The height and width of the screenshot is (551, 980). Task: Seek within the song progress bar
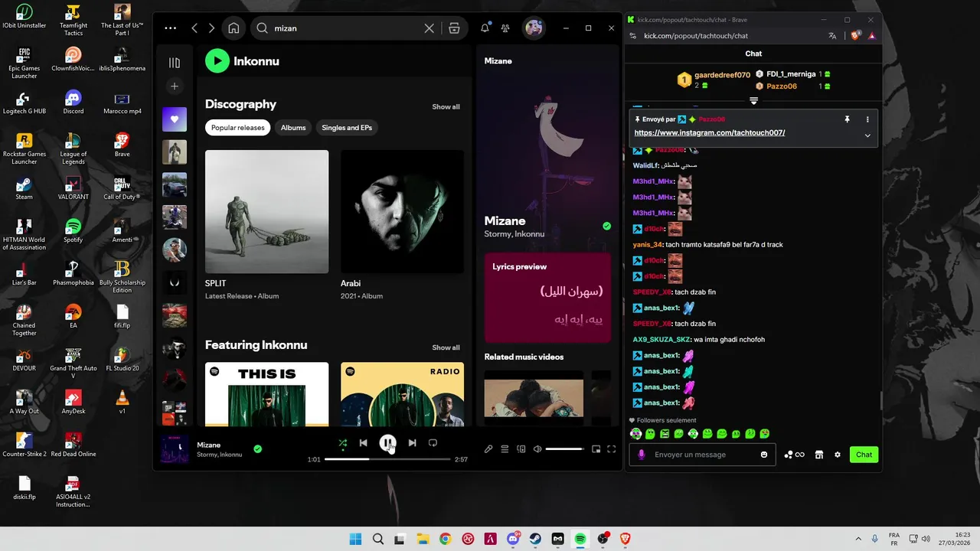pos(387,459)
